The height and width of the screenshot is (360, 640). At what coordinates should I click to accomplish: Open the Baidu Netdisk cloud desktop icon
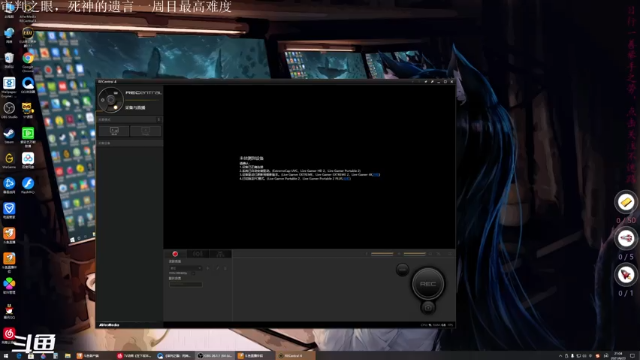point(28,160)
